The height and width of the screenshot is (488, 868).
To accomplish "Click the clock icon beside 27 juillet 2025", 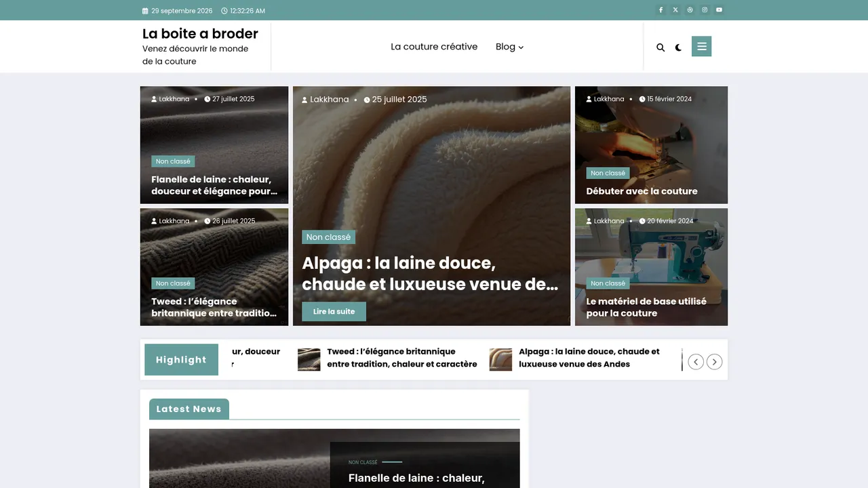I will (x=208, y=99).
